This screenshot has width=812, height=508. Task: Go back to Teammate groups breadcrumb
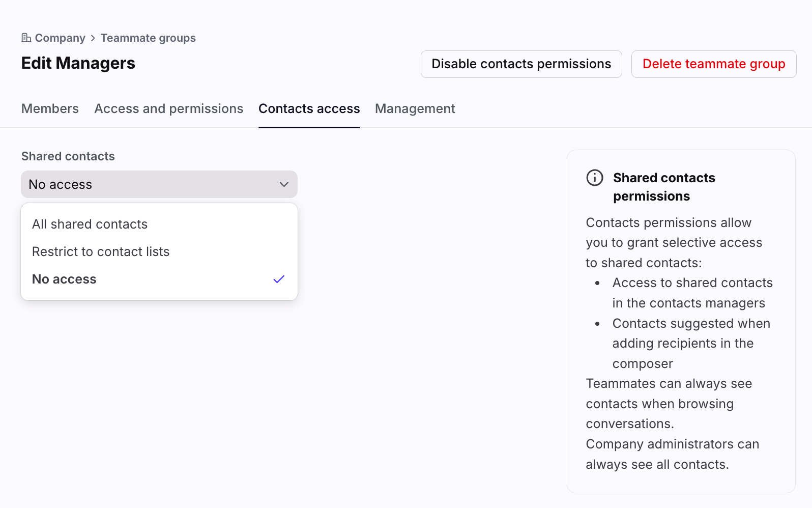148,38
